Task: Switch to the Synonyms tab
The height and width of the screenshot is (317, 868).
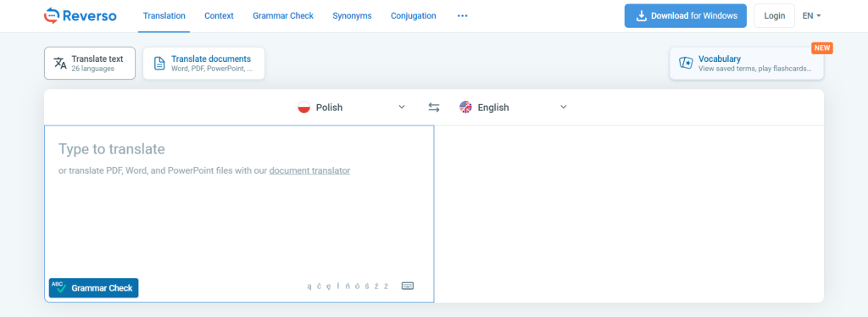Action: pyautogui.click(x=352, y=15)
